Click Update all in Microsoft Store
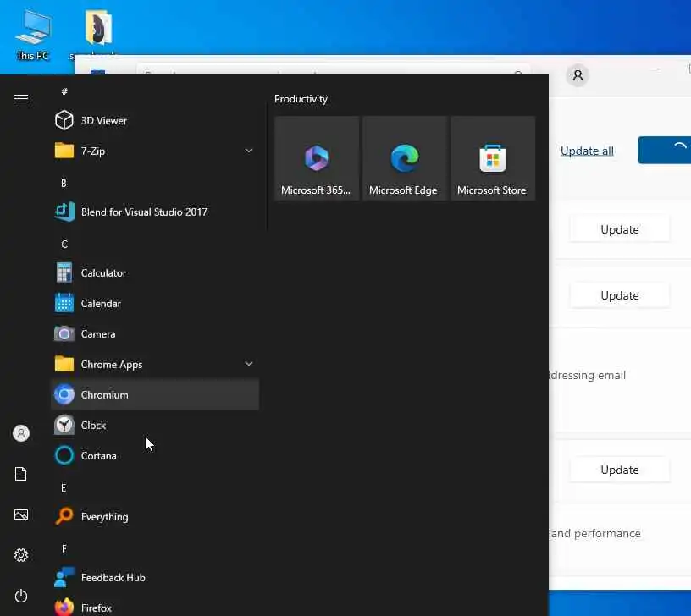Screen dimensions: 691x616 click(x=587, y=151)
